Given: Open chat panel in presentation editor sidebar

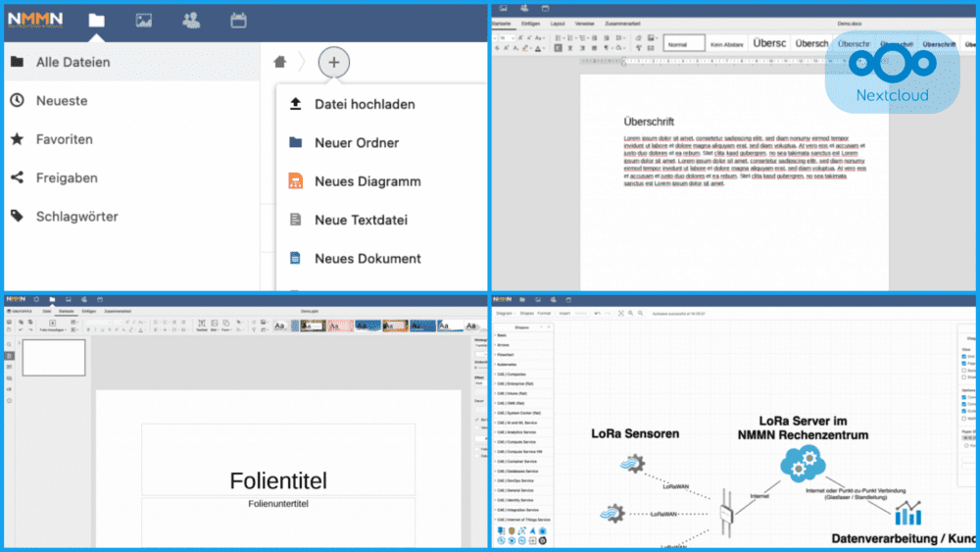Looking at the screenshot, I should pos(9,378).
